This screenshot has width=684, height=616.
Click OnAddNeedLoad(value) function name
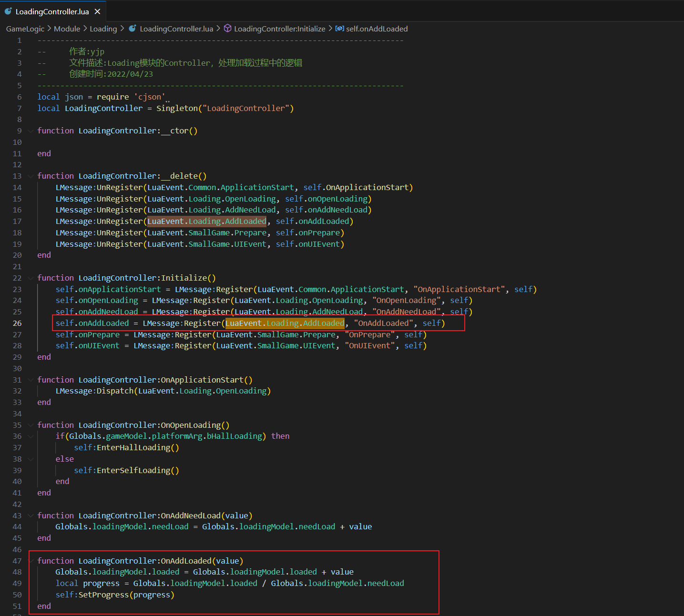coord(206,515)
